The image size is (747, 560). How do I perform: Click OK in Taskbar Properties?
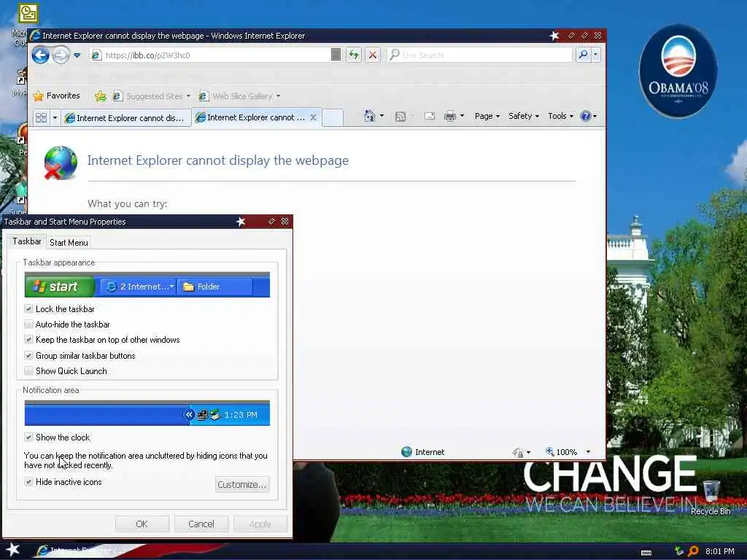pos(142,524)
